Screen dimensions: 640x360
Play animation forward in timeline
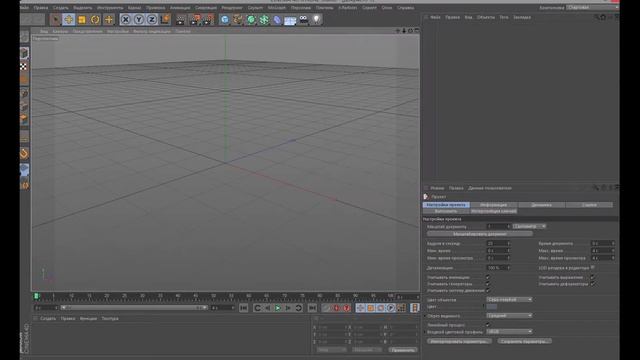(278, 308)
